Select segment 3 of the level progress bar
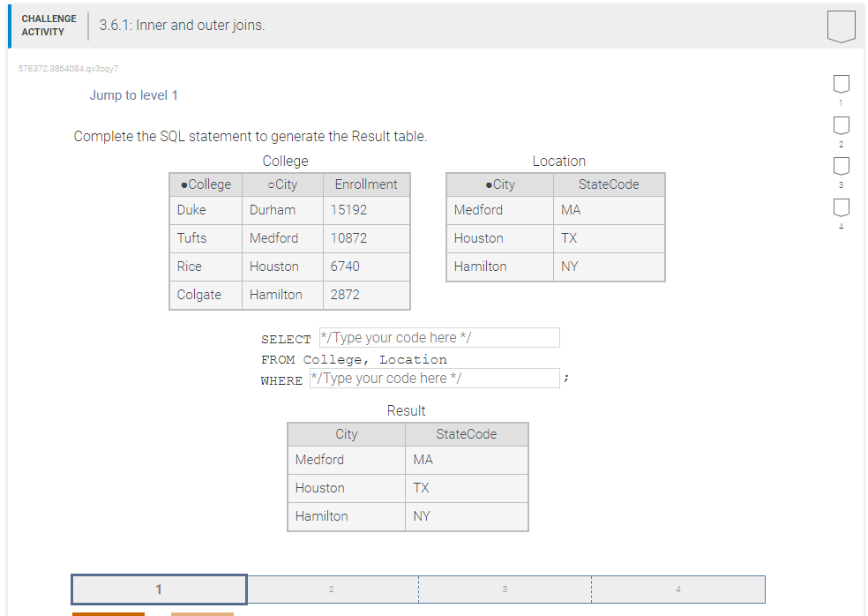Image resolution: width=868 pixels, height=616 pixels. (504, 590)
